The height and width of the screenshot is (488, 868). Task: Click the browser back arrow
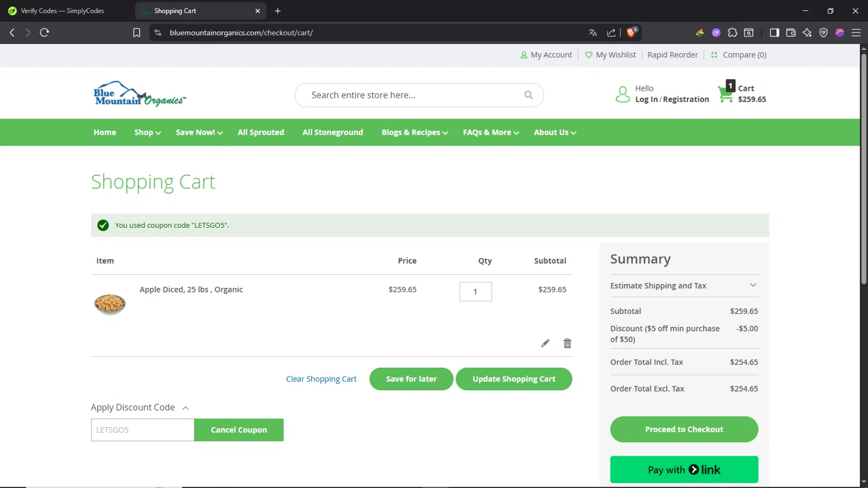[12, 33]
